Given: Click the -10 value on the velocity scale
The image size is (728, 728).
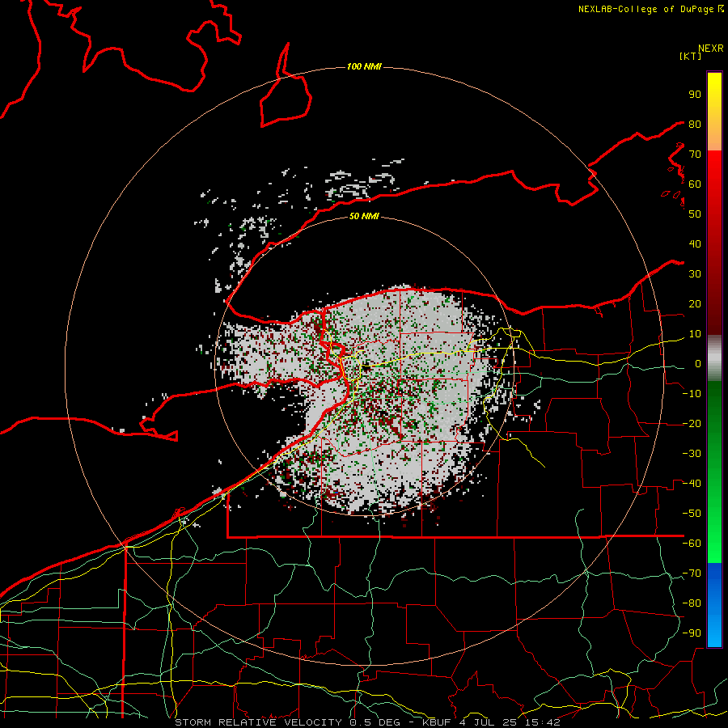Looking at the screenshot, I should [x=692, y=394].
